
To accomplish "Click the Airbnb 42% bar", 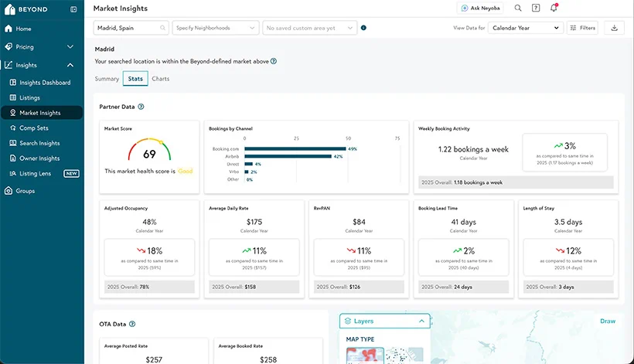I will (288, 156).
